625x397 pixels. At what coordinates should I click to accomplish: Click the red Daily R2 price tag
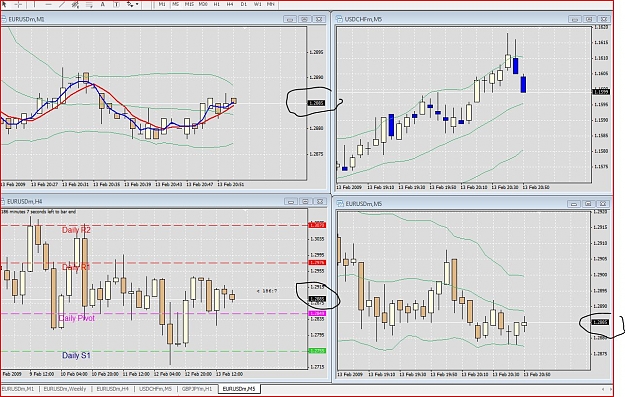(x=318, y=226)
